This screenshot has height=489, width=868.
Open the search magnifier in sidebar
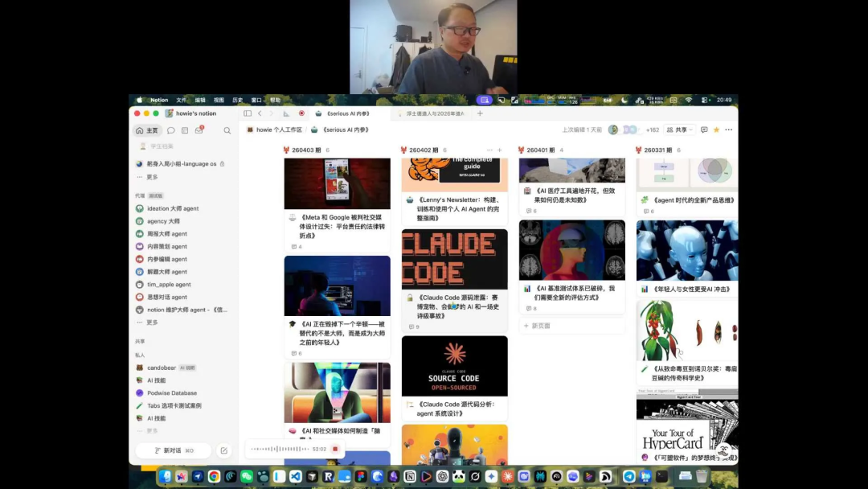[x=227, y=131]
